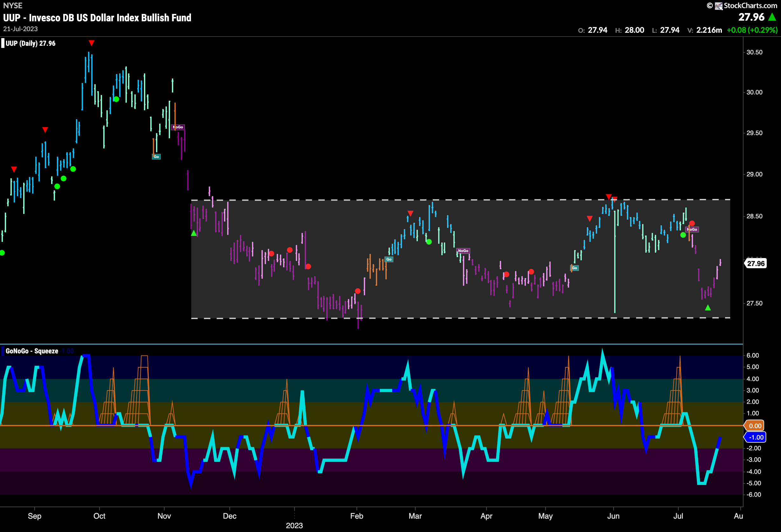The width and height of the screenshot is (781, 532).
Task: Click the change value +0.08 (+0.29%)
Action: pos(752,30)
